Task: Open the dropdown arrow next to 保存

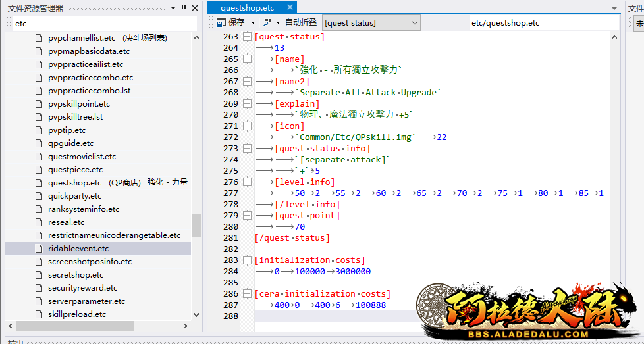Action: 253,23
